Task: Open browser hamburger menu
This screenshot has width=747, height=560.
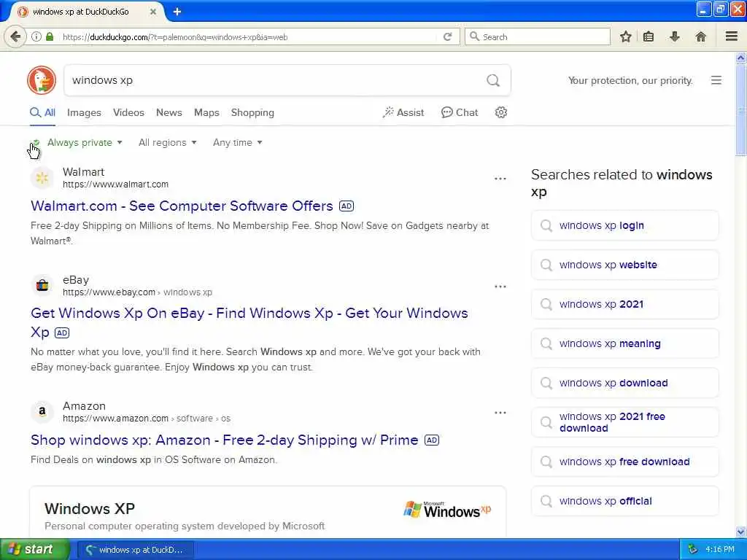Action: pos(731,36)
